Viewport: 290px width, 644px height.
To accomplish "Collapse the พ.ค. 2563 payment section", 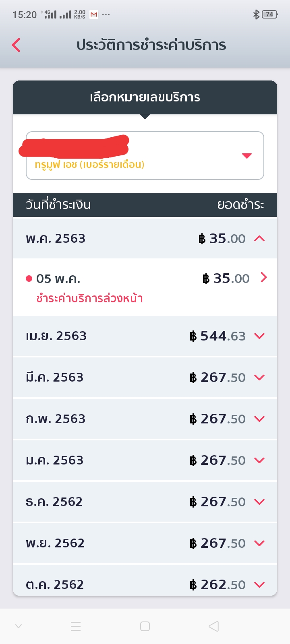I will click(260, 239).
